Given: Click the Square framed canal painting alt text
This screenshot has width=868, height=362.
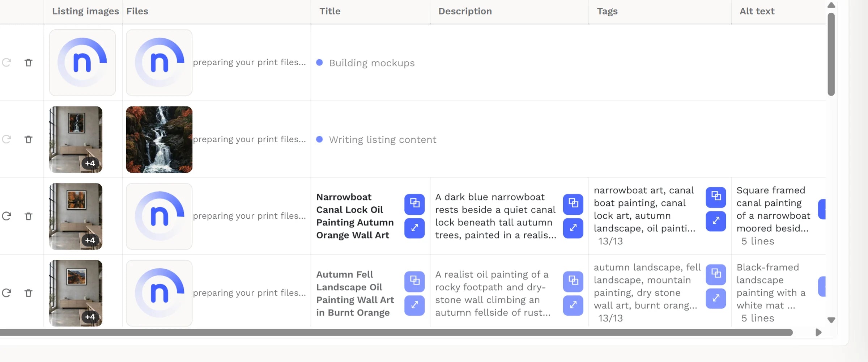Looking at the screenshot, I should [773, 209].
